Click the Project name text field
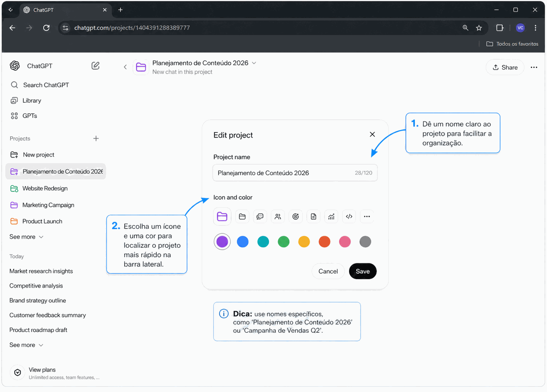Screen dimensions: 547x392 click(283, 173)
